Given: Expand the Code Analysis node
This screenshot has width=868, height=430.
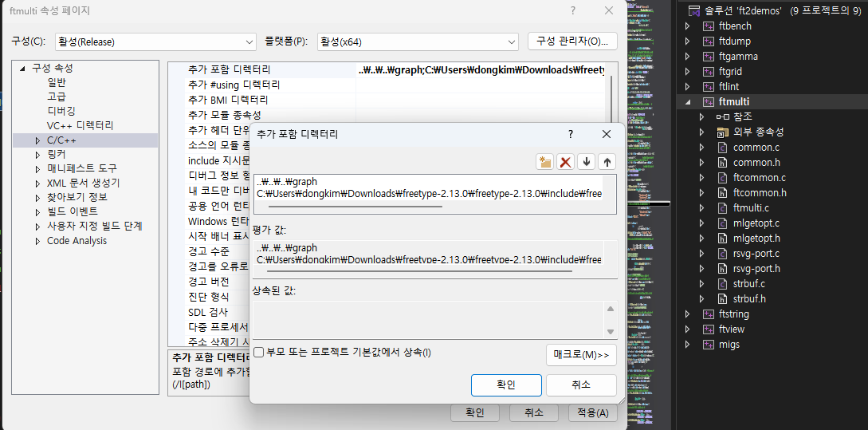Looking at the screenshot, I should [37, 241].
